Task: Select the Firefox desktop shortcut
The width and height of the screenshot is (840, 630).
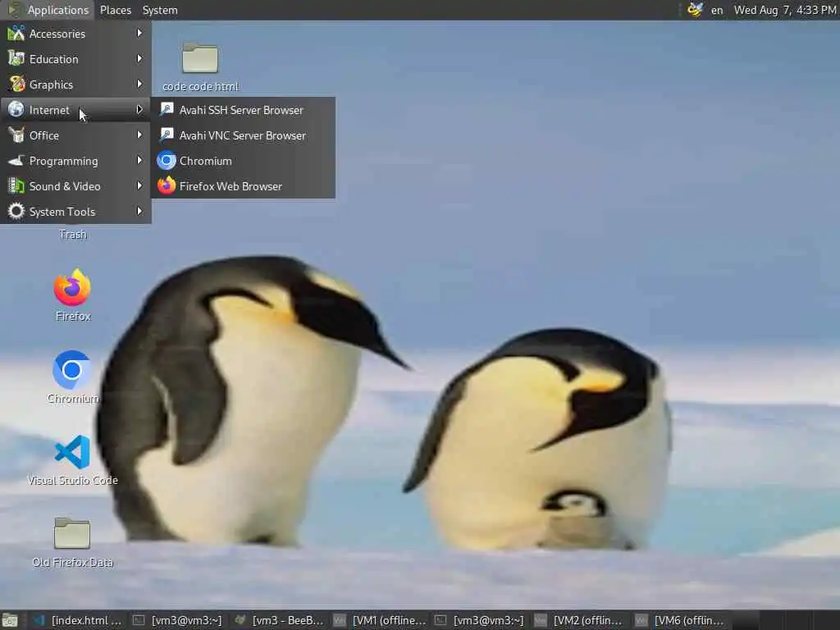Action: click(72, 294)
